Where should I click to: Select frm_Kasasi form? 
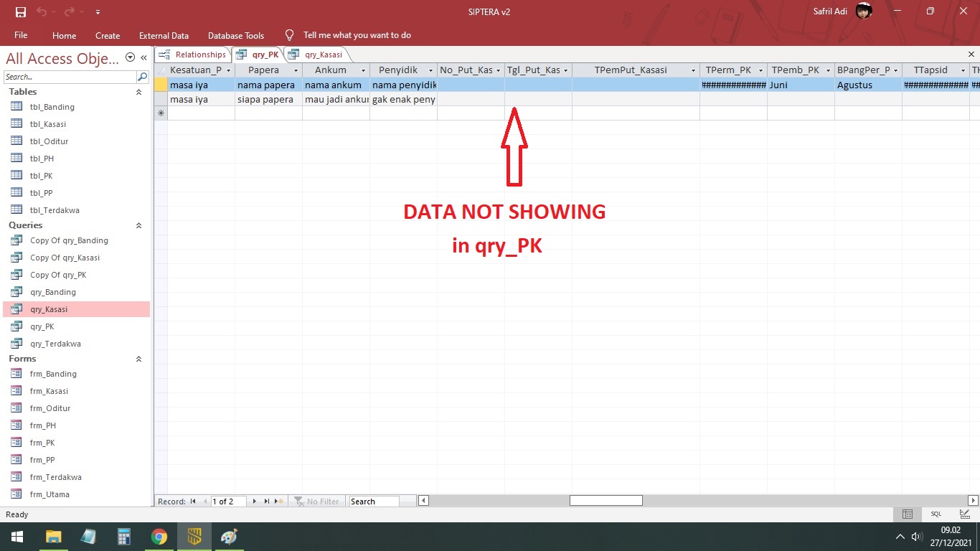[76, 391]
